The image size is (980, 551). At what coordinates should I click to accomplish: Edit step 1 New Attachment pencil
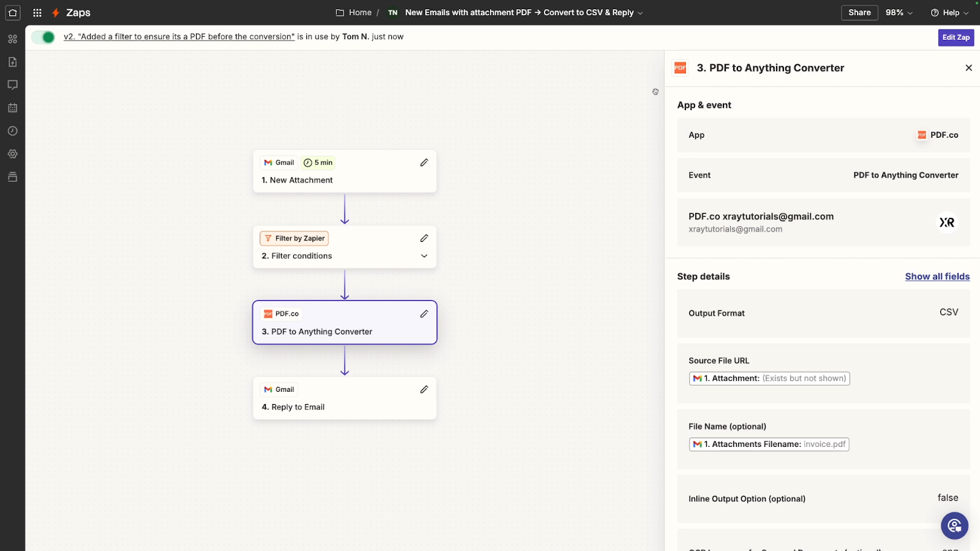[424, 163]
